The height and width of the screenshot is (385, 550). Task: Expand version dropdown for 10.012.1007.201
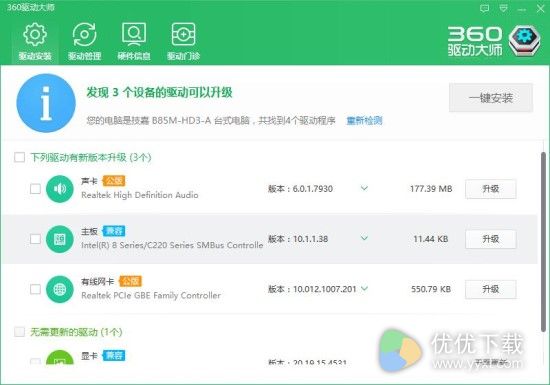click(x=364, y=289)
